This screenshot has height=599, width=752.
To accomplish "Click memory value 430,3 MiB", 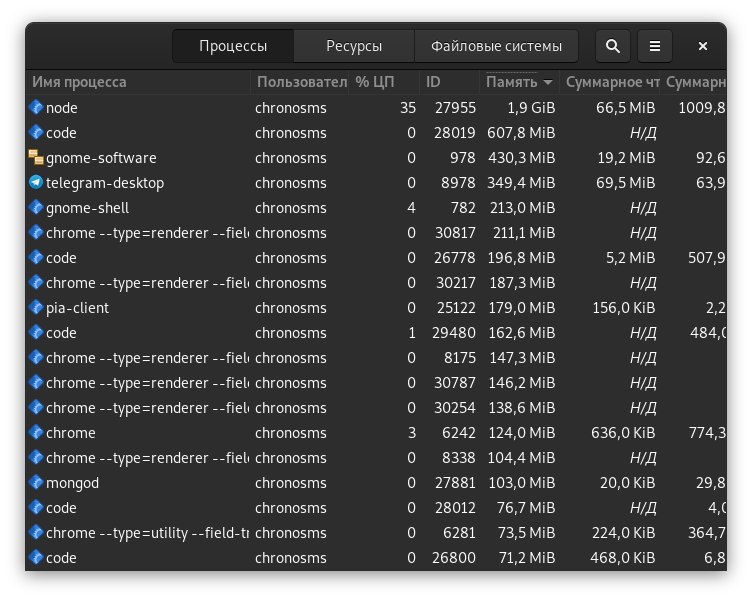I will point(522,158).
